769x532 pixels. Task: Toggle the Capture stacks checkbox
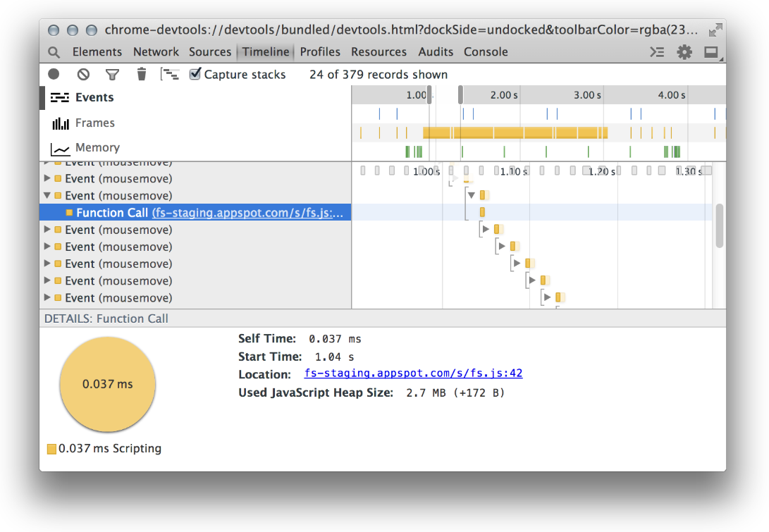coord(195,73)
